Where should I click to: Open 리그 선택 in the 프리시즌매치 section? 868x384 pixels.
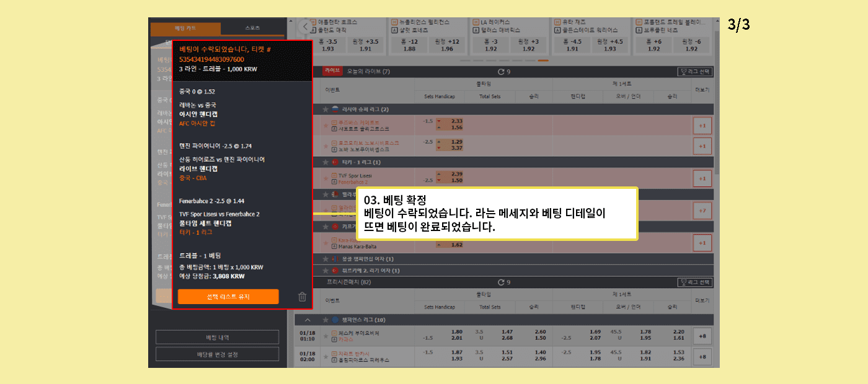click(694, 282)
